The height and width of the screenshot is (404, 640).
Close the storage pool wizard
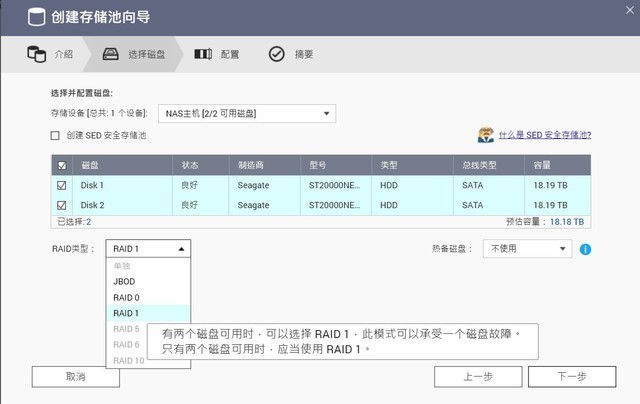630,10
